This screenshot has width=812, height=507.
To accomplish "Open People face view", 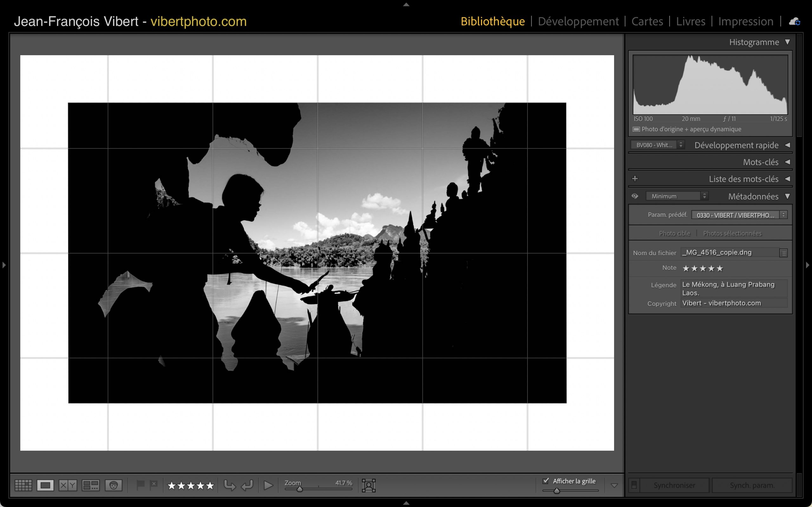I will [114, 485].
